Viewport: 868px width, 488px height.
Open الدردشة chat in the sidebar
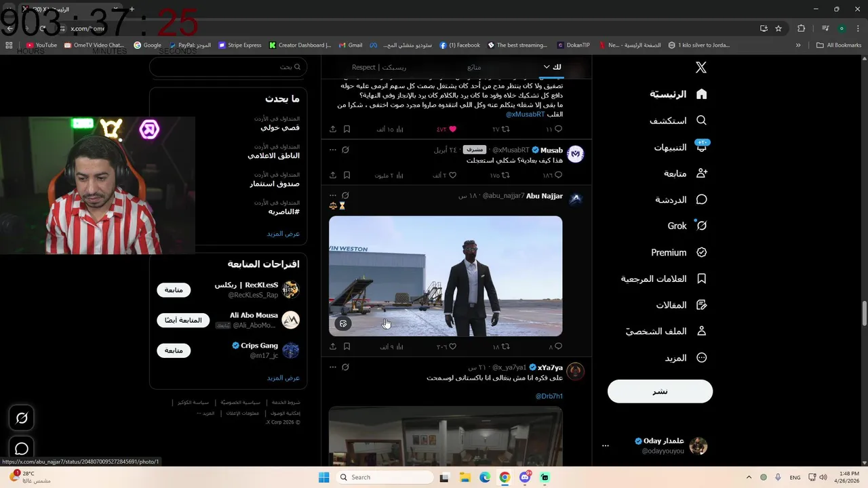(x=681, y=199)
